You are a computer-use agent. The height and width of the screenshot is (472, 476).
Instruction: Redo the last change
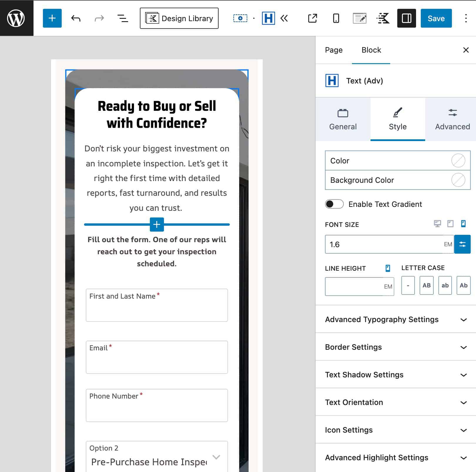click(99, 18)
